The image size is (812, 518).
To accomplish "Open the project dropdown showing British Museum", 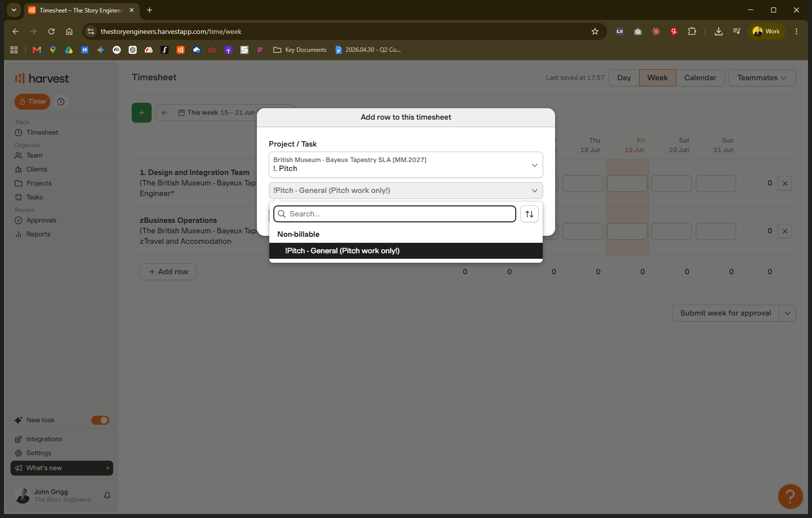I will 406,165.
